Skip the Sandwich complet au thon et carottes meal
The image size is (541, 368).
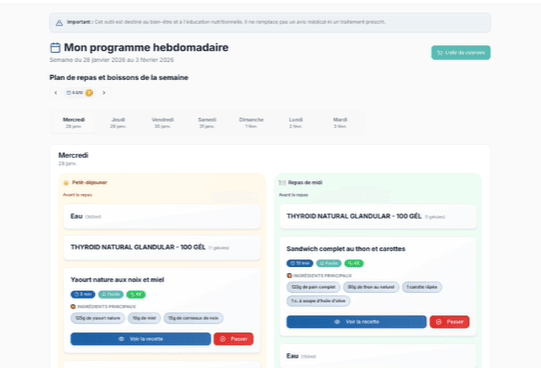click(450, 322)
